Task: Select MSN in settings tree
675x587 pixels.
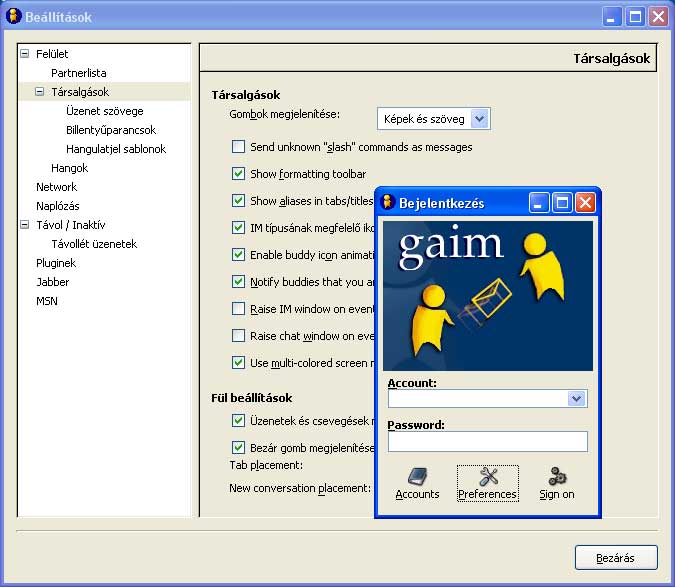Action: [47, 301]
